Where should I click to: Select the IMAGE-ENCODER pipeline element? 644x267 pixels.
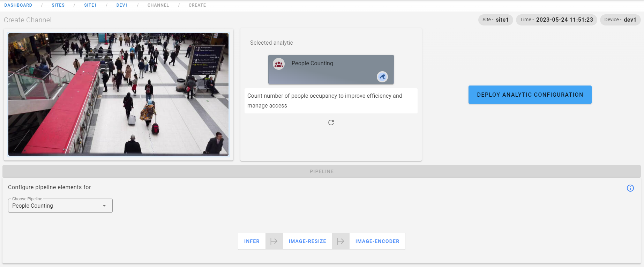pyautogui.click(x=377, y=241)
